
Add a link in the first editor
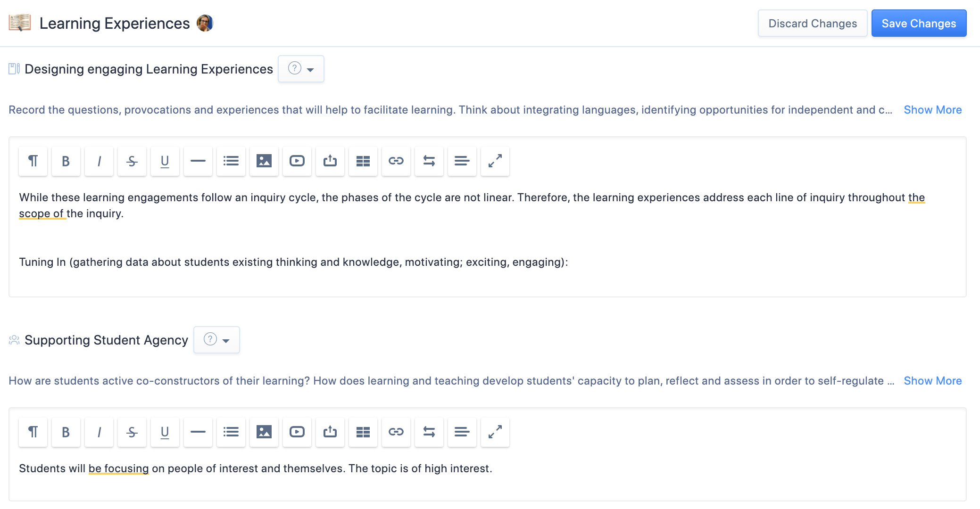(396, 161)
